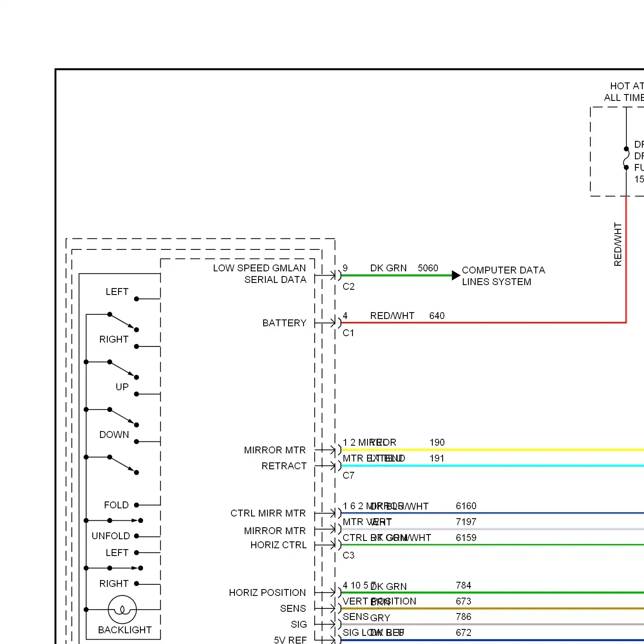Select the HORIZ POSITION label
The width and height of the screenshot is (644, 644).
[267, 592]
